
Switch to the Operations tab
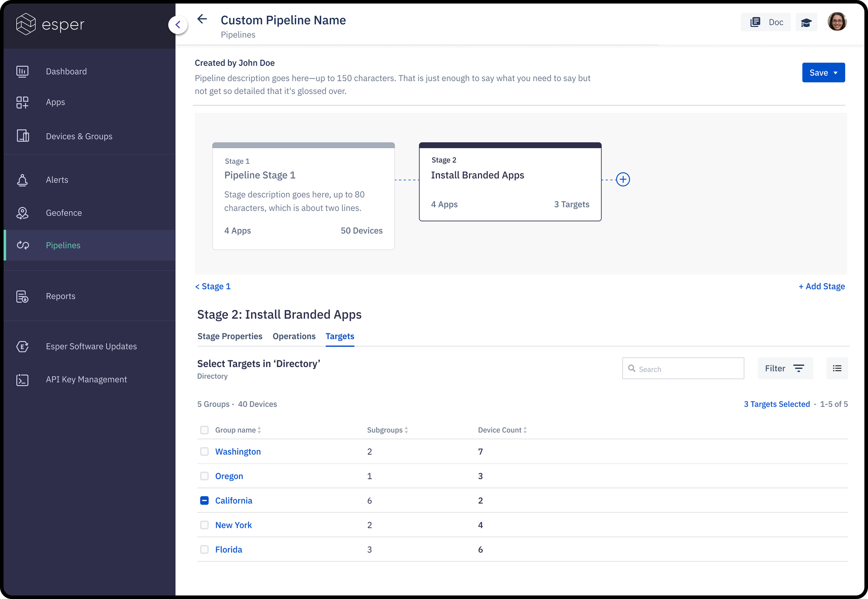(x=294, y=336)
